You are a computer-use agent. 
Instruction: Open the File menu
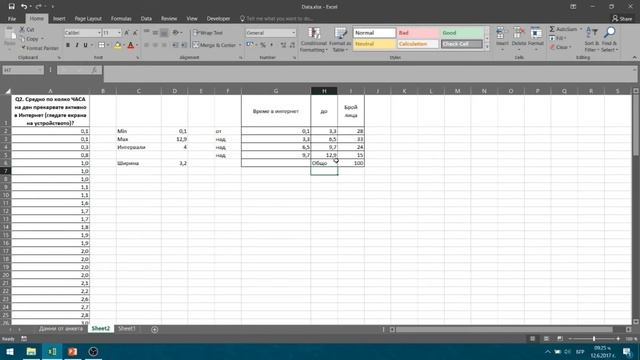coord(12,19)
